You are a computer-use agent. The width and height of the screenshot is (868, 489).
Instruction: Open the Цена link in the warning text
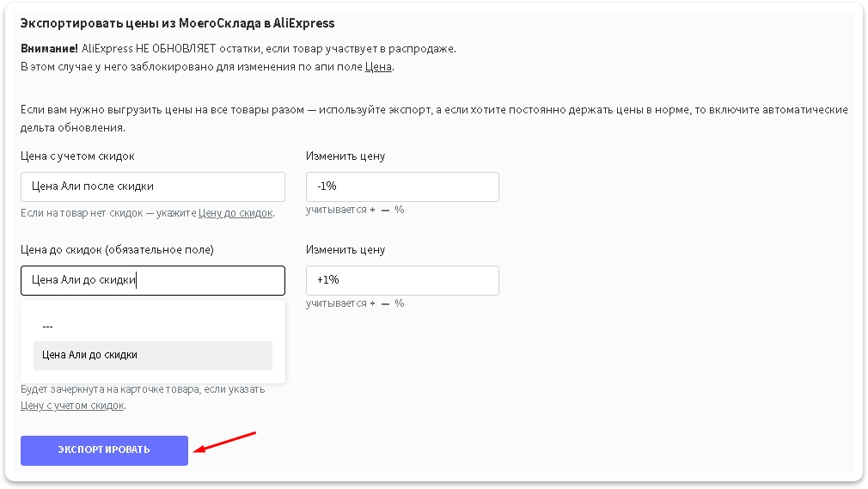pyautogui.click(x=378, y=66)
